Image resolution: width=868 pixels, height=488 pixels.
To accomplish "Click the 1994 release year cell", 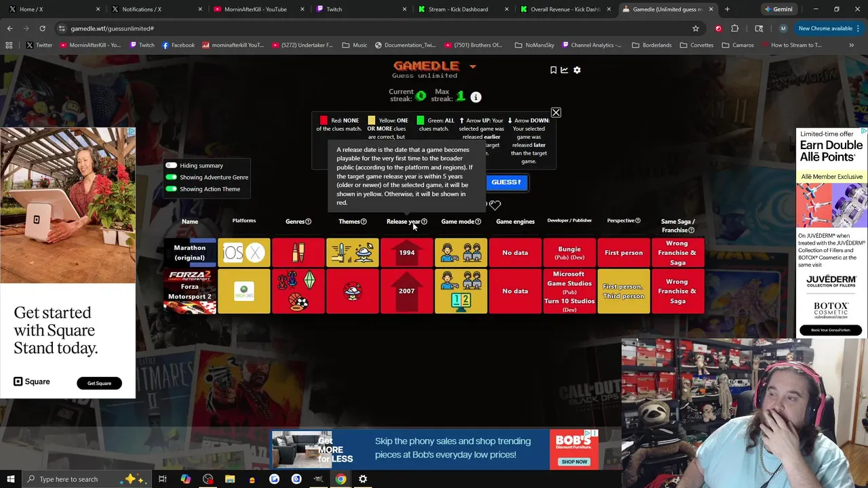I will tap(407, 253).
